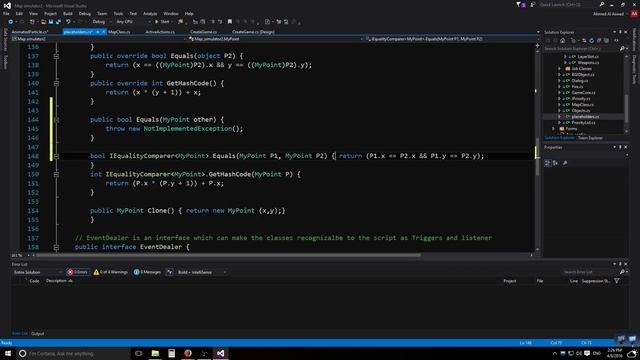Click the Cortana search box
The image size is (640, 360).
click(x=73, y=353)
